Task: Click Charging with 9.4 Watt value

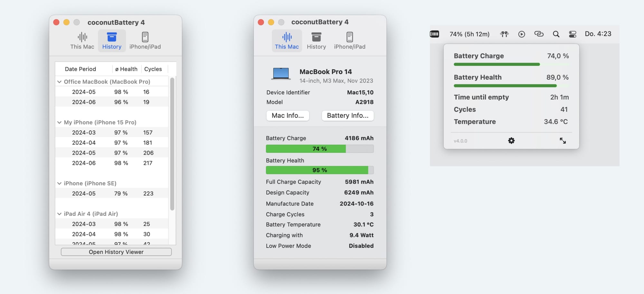Action: 361,235
